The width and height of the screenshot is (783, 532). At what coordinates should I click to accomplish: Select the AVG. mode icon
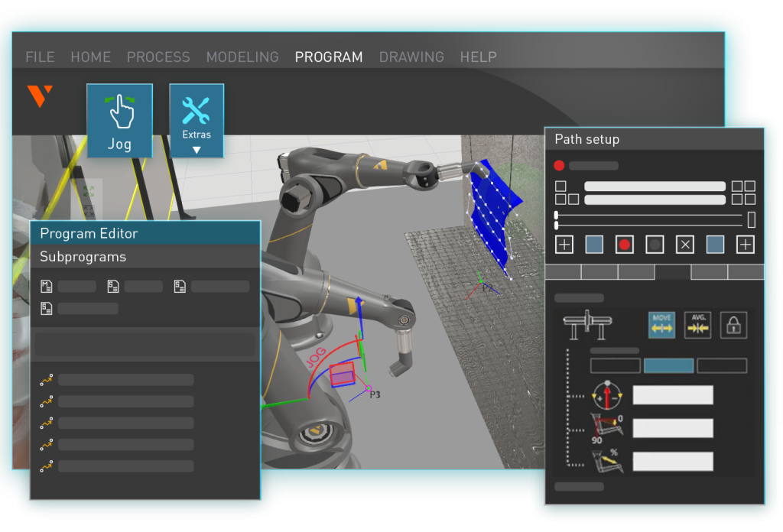pyautogui.click(x=697, y=324)
